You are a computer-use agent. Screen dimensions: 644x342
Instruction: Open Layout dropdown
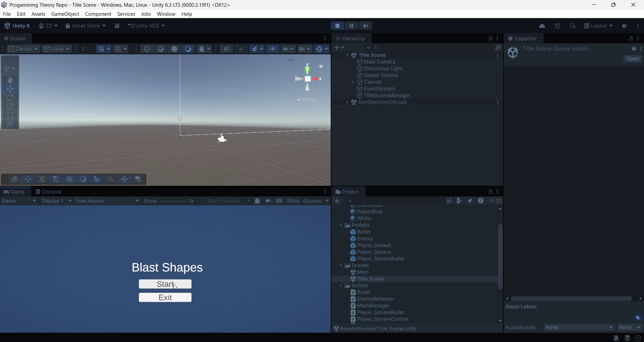click(x=599, y=26)
